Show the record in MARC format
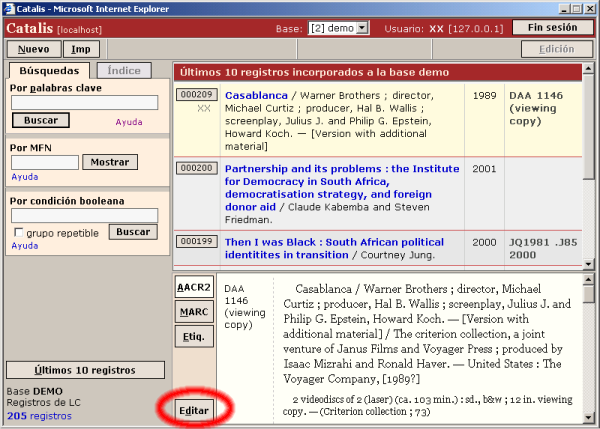 coord(194,311)
